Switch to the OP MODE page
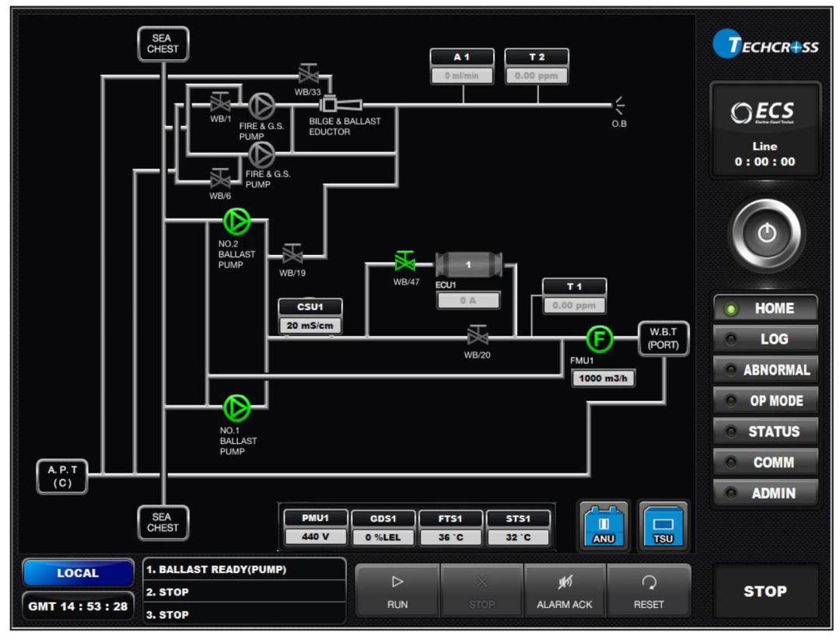 (765, 401)
